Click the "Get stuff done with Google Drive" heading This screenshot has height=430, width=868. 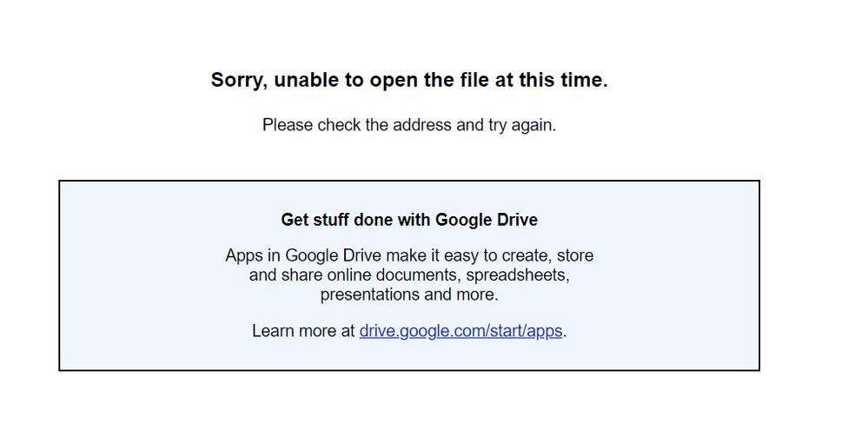coord(409,220)
